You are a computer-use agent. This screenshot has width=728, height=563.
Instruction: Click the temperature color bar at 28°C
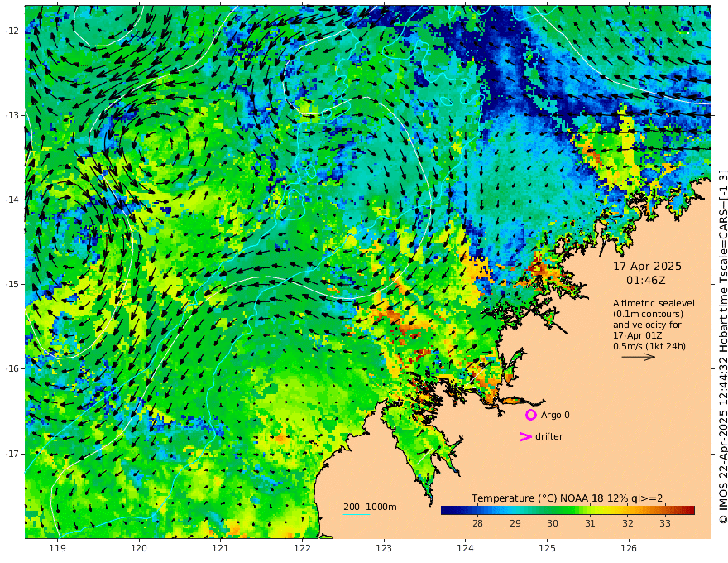click(477, 510)
